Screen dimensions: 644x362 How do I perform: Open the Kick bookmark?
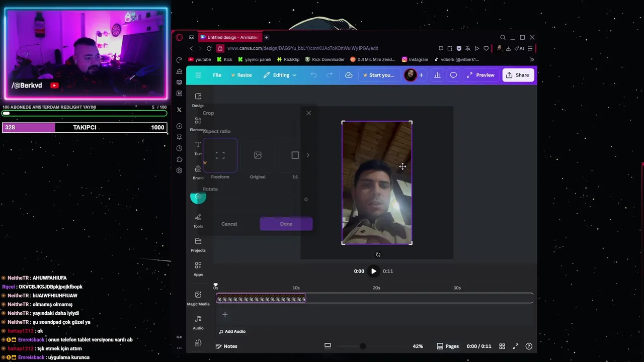coord(224,59)
